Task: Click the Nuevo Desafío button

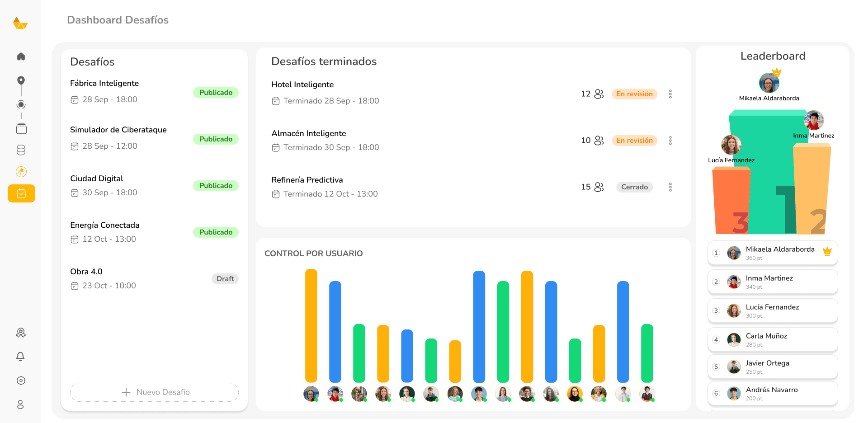Action: tap(155, 392)
